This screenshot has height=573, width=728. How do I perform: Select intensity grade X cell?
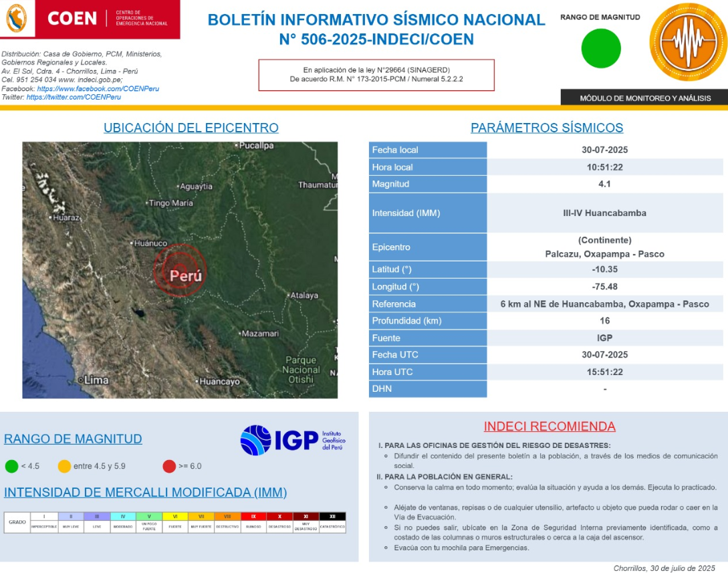coord(279,516)
